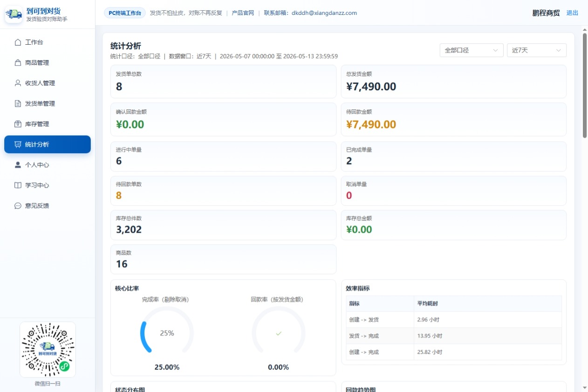The height and width of the screenshot is (392, 588).
Task: Click the 待回款金额 ¥7,490.00 card
Action: [x=454, y=120]
